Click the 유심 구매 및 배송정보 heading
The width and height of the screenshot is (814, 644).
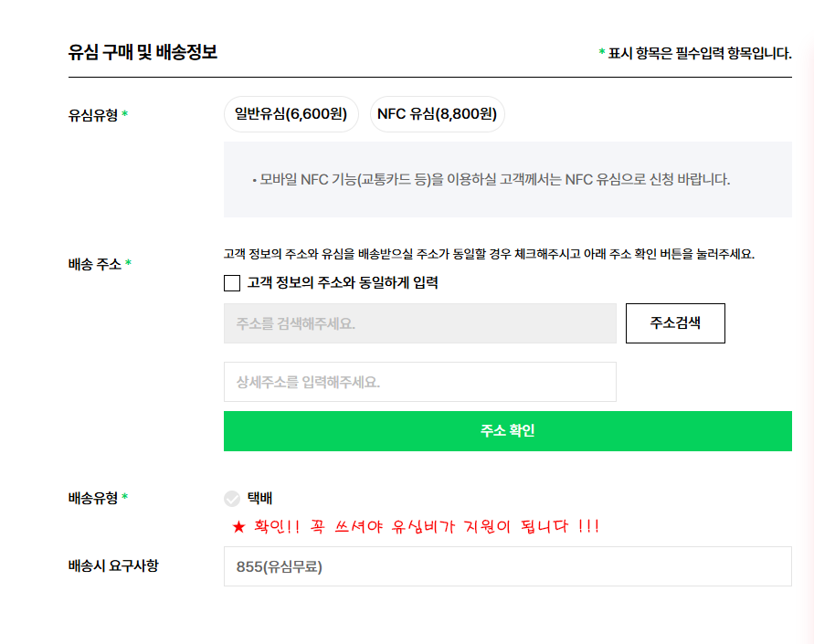click(x=143, y=52)
